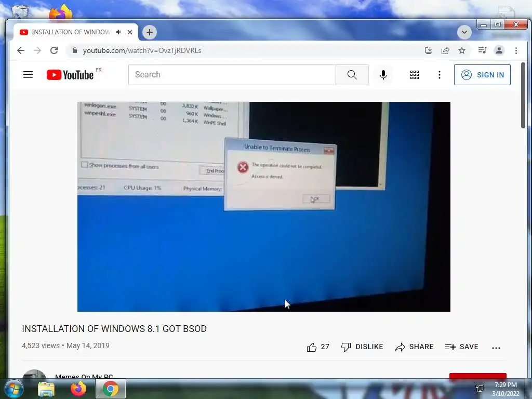532x399 pixels.
Task: Mute the tab audio speaker icon
Action: pyautogui.click(x=118, y=32)
